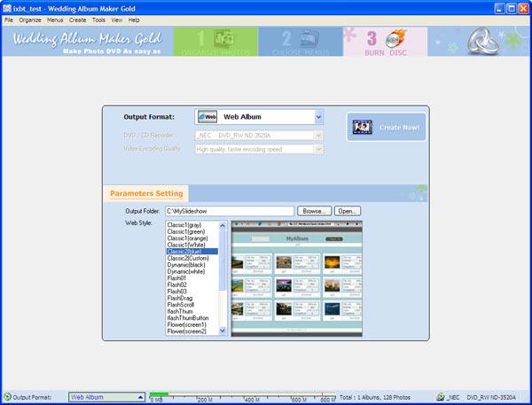Screen dimensions: 532x405
Task: Go to step 1 Organize Photos icon
Action: (x=223, y=38)
